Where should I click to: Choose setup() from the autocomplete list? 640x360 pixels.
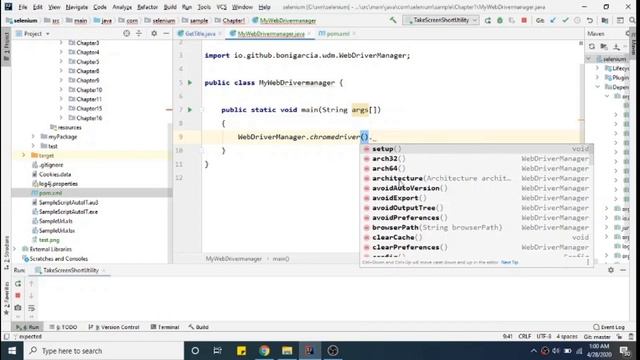(476, 149)
